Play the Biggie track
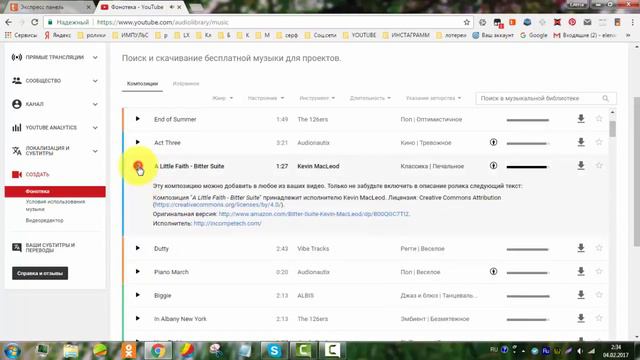 point(138,295)
